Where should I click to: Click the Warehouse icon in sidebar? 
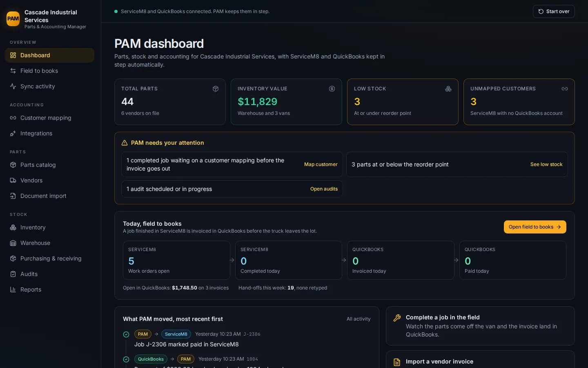13,243
